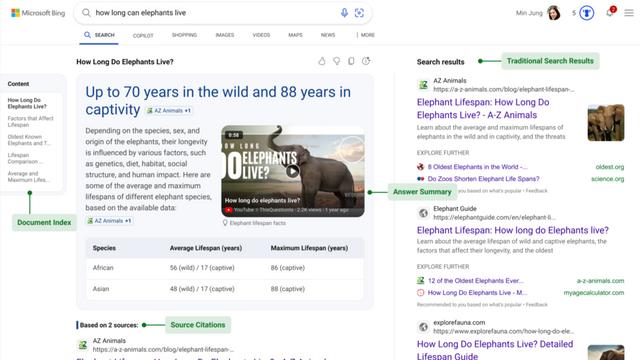
Task: Play the elephant lifespan video
Action: pyautogui.click(x=292, y=171)
